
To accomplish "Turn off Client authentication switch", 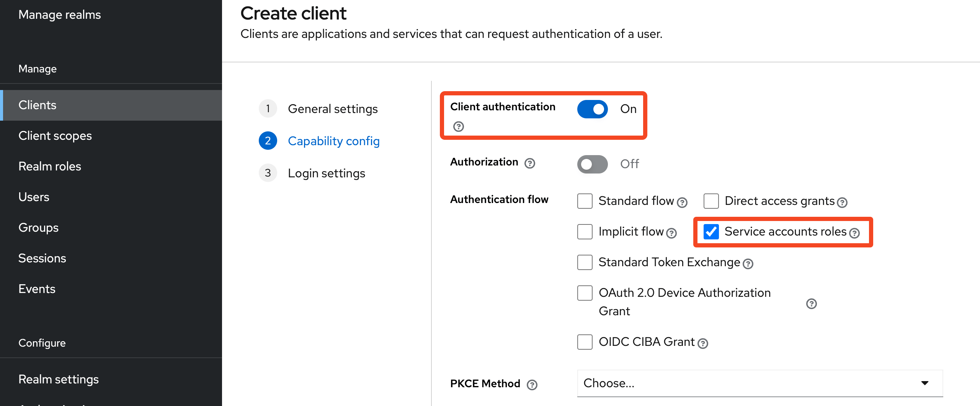I will click(x=592, y=109).
